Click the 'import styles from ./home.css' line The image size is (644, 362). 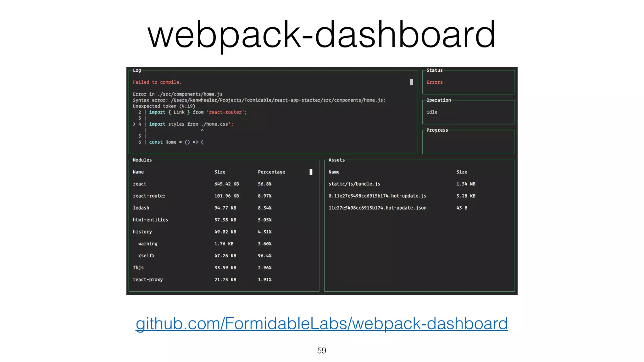point(183,124)
